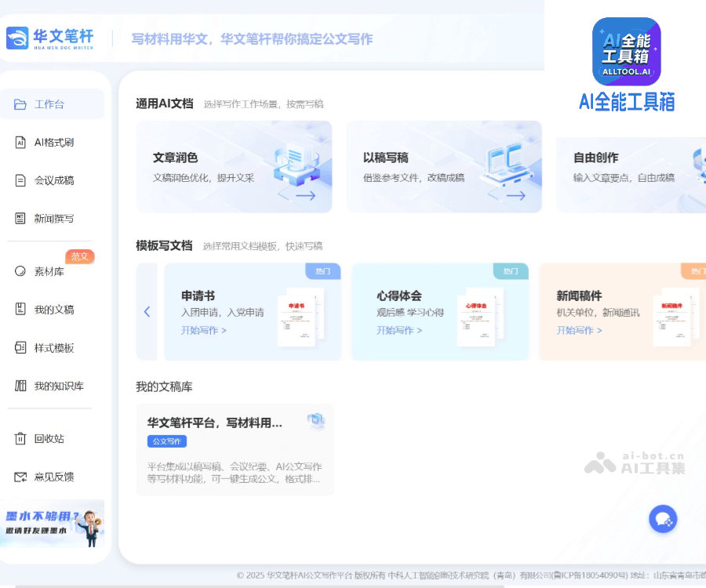Image resolution: width=706 pixels, height=588 pixels.
Task: Click the 通用AI文档 heading
Action: click(x=165, y=104)
